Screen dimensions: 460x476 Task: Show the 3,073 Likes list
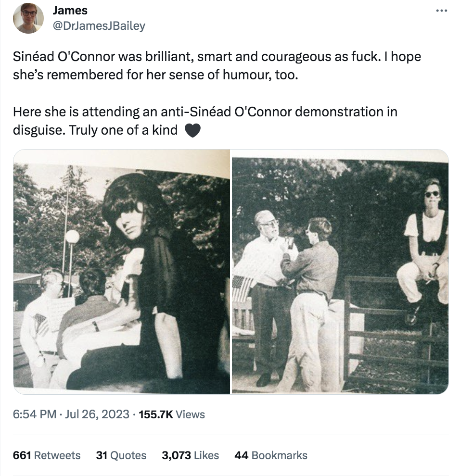tap(190, 455)
